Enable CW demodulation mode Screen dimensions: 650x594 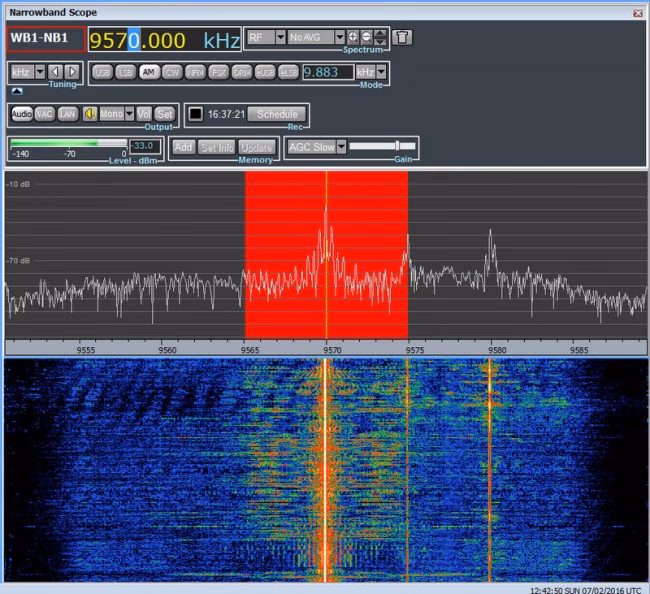point(171,72)
